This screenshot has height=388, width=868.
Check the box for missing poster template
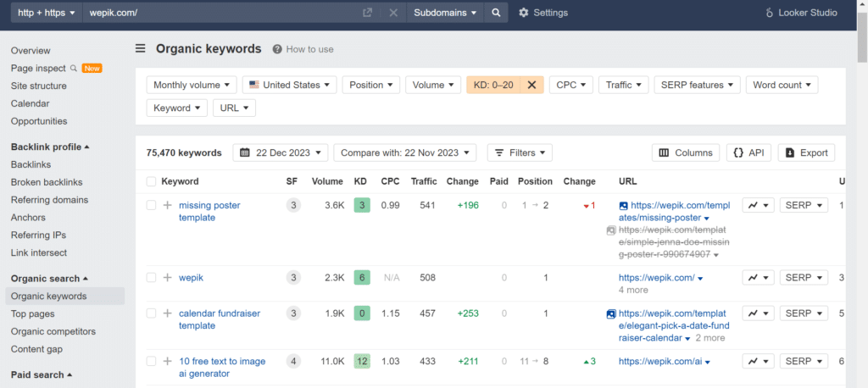(x=151, y=205)
